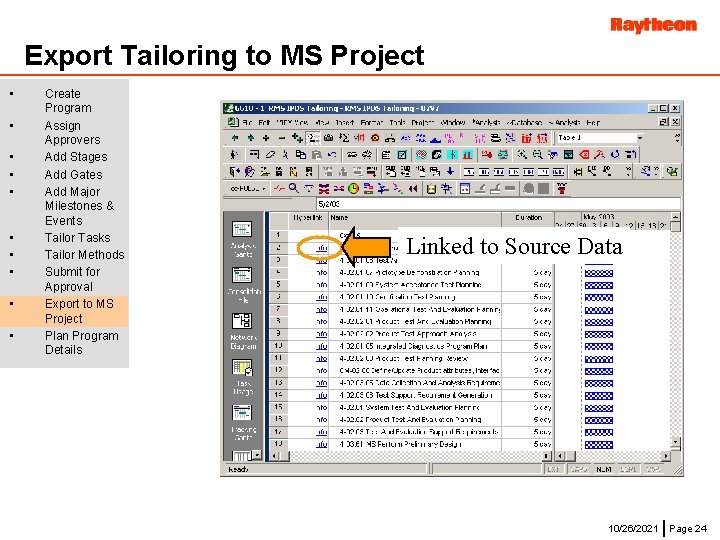
Task: Click the Show All Subtasks double-plus icon
Action: (x=297, y=137)
